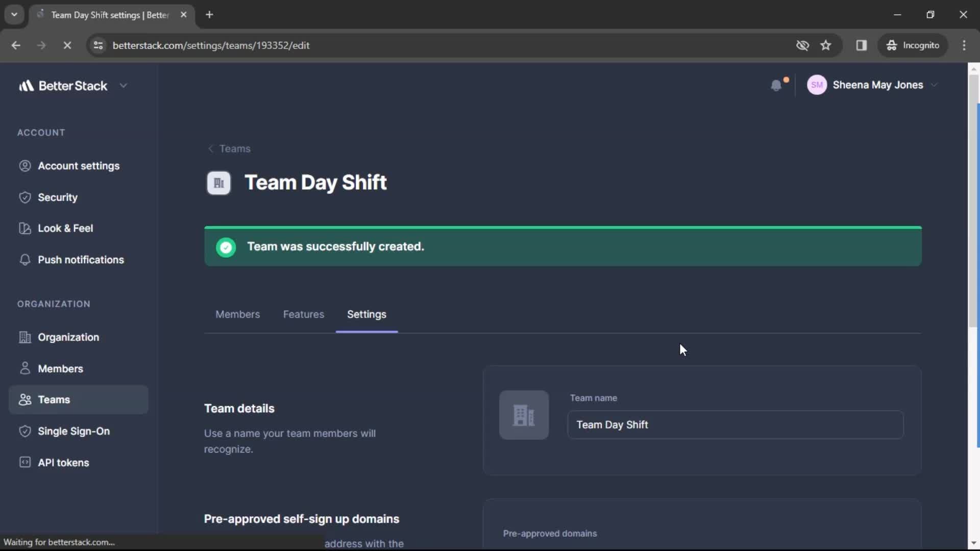Navigate to Security settings

58,197
